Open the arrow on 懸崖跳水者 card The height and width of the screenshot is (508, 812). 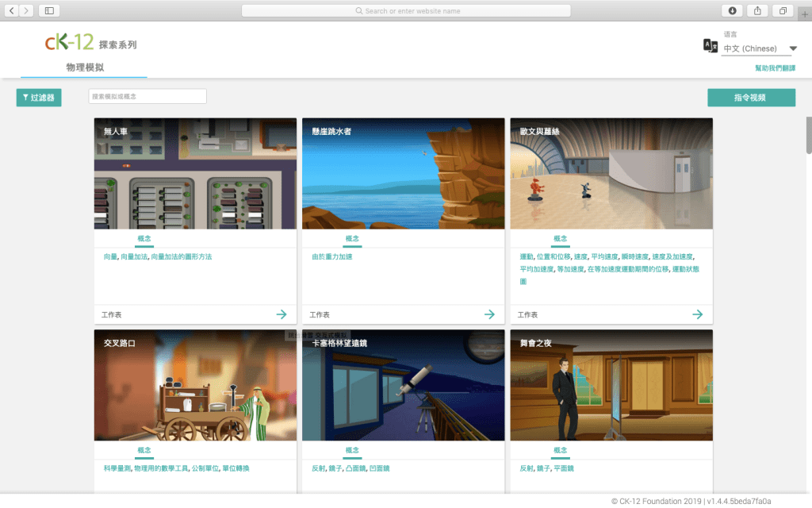point(489,314)
